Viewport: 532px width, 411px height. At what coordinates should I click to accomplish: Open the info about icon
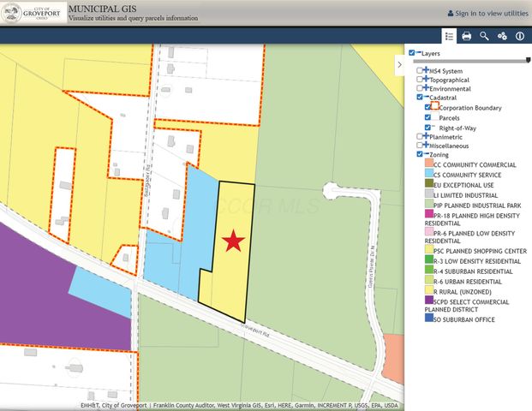520,36
